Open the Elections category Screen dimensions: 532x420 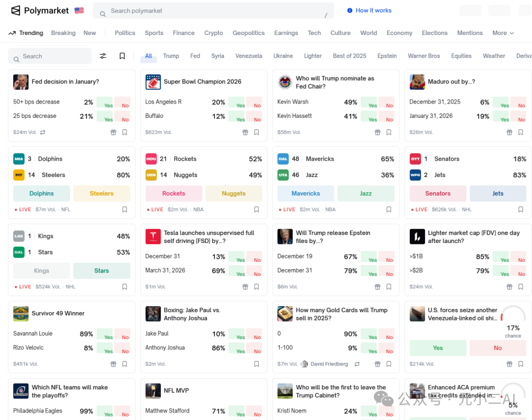click(x=434, y=33)
